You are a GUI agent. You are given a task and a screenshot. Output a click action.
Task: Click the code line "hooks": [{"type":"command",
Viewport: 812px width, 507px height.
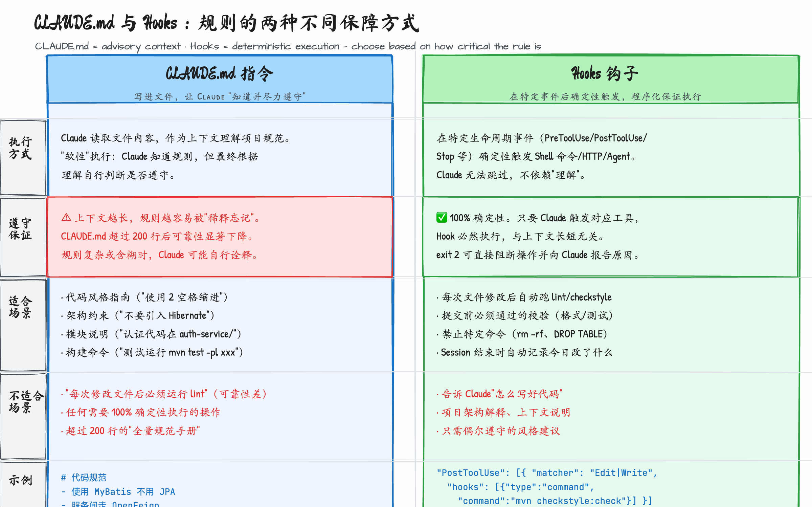(521, 487)
